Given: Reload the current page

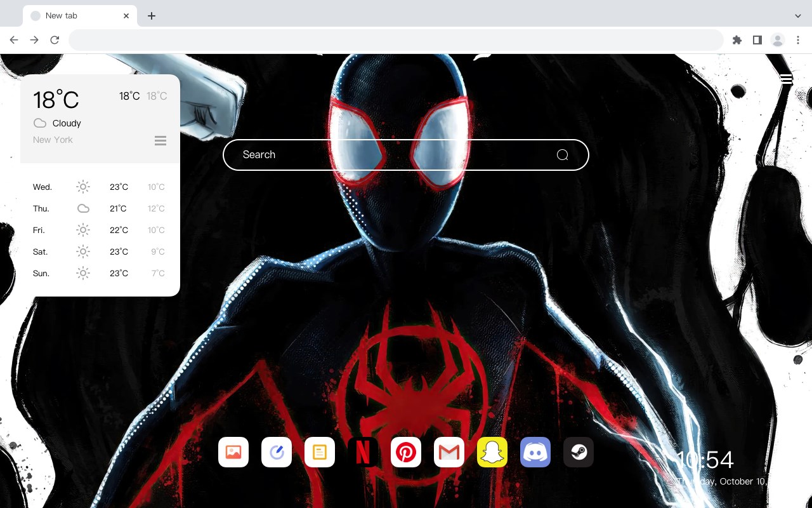Looking at the screenshot, I should (x=55, y=40).
